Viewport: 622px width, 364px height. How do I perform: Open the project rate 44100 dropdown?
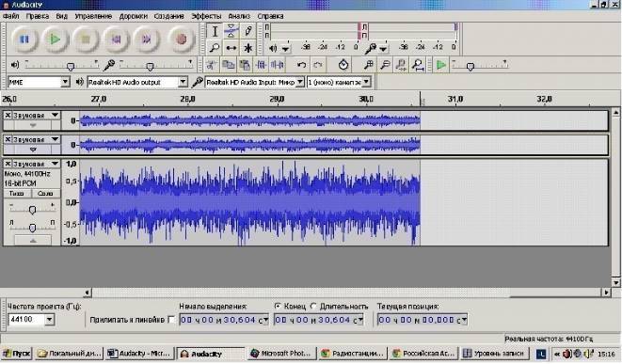click(x=30, y=319)
